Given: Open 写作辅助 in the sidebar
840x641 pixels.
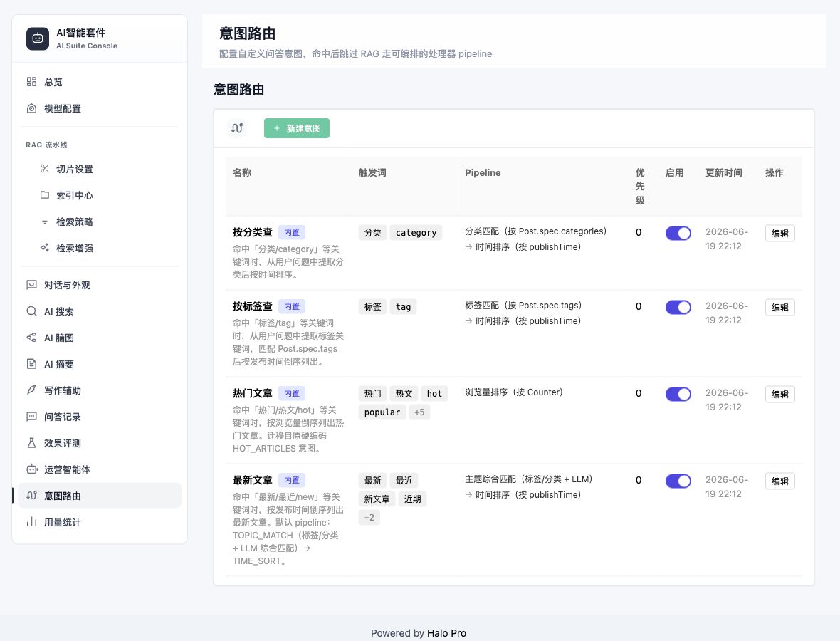Looking at the screenshot, I should point(100,390).
